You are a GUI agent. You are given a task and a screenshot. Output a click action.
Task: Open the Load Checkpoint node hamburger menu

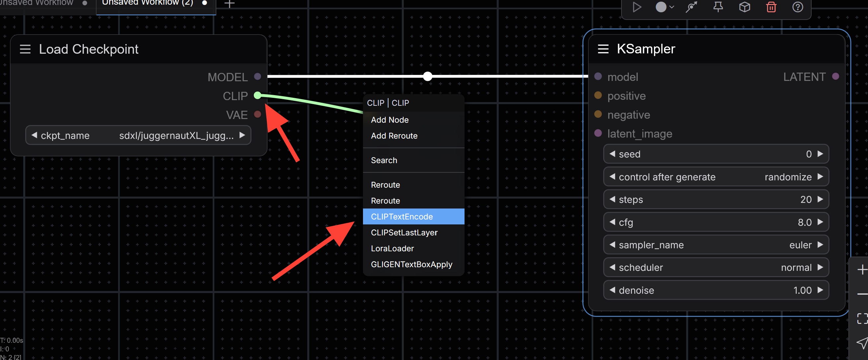[25, 49]
